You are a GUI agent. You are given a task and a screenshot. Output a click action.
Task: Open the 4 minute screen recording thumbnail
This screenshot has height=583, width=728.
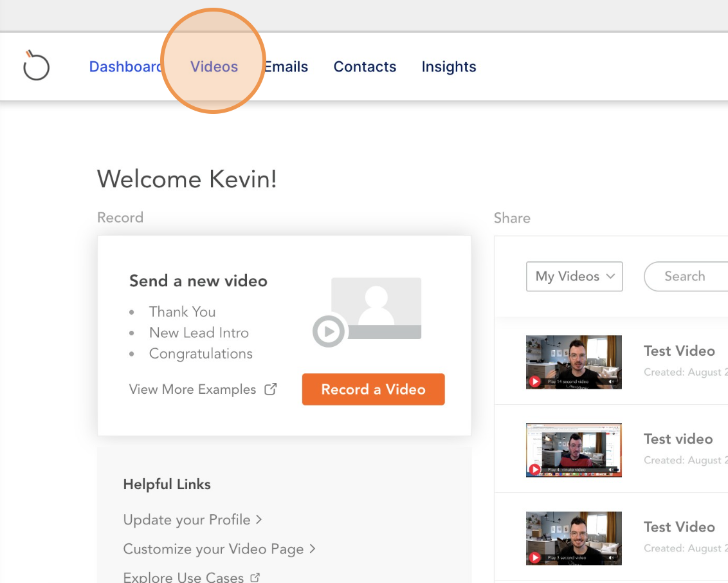574,450
